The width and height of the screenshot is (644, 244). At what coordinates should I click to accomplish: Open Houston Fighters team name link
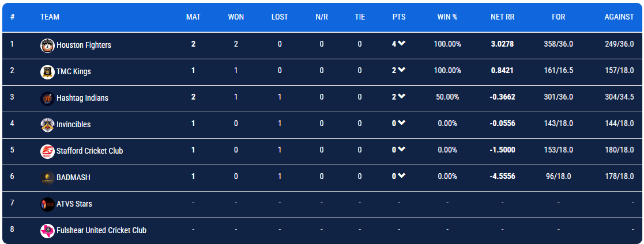coord(84,45)
